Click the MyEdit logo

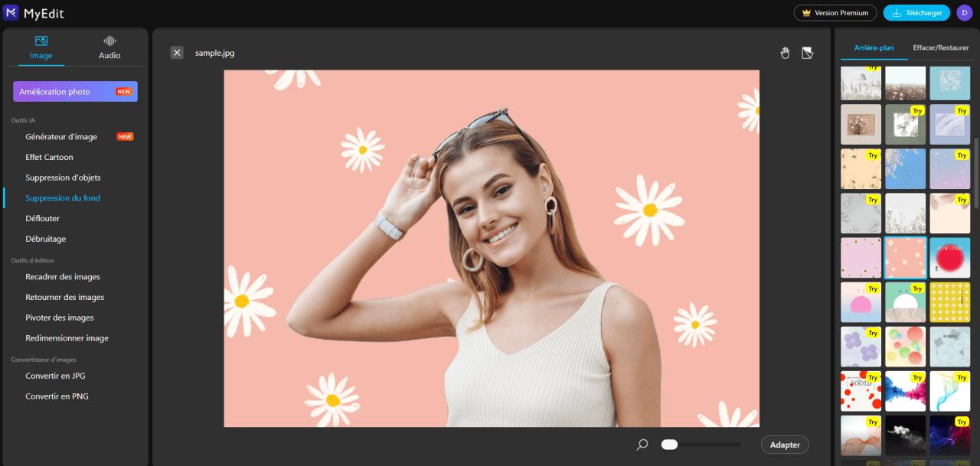coord(34,12)
